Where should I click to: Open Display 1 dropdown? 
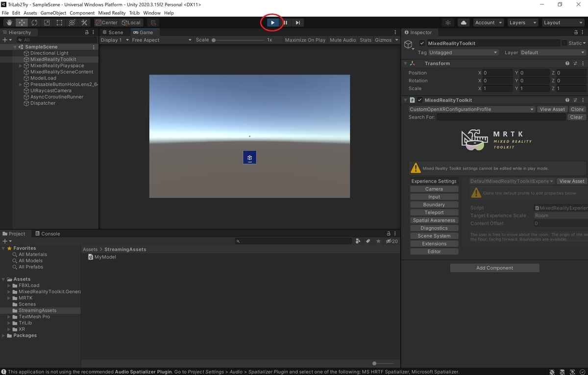point(115,40)
